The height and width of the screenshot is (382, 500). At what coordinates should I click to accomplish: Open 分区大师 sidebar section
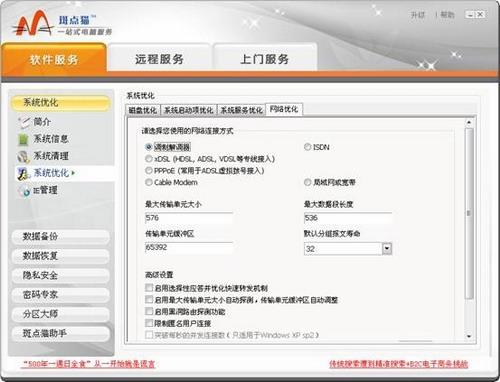[61, 314]
